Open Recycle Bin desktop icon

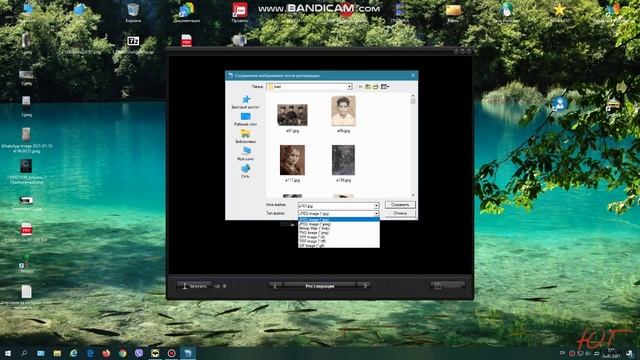133,11
